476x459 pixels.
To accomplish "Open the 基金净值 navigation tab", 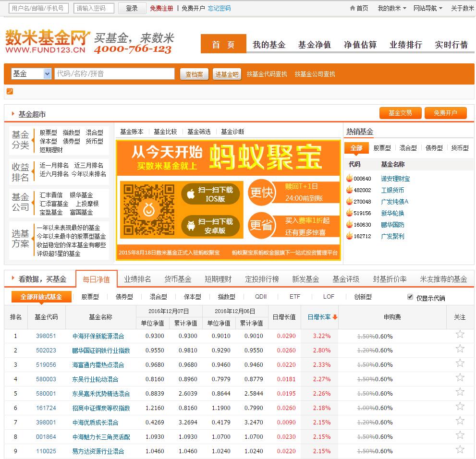I will (x=315, y=45).
